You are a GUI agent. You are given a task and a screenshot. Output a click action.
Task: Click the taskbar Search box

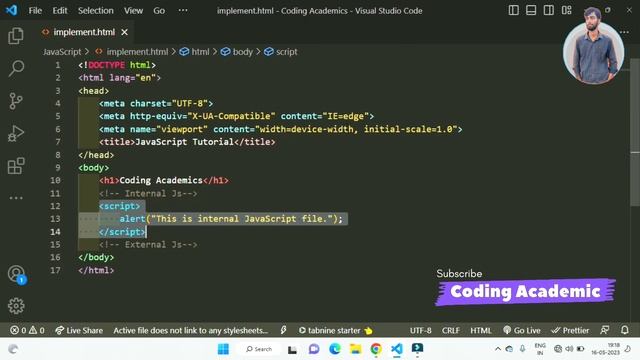coord(259,349)
